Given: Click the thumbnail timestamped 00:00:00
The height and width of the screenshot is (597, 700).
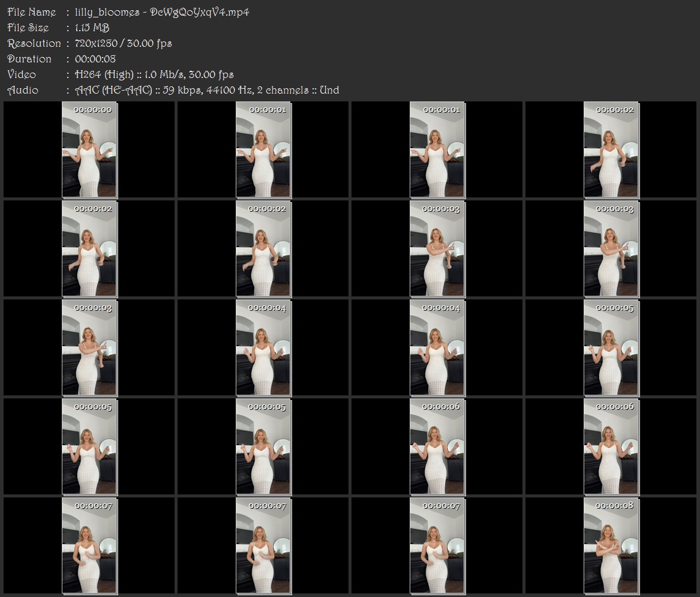Looking at the screenshot, I should [x=89, y=149].
